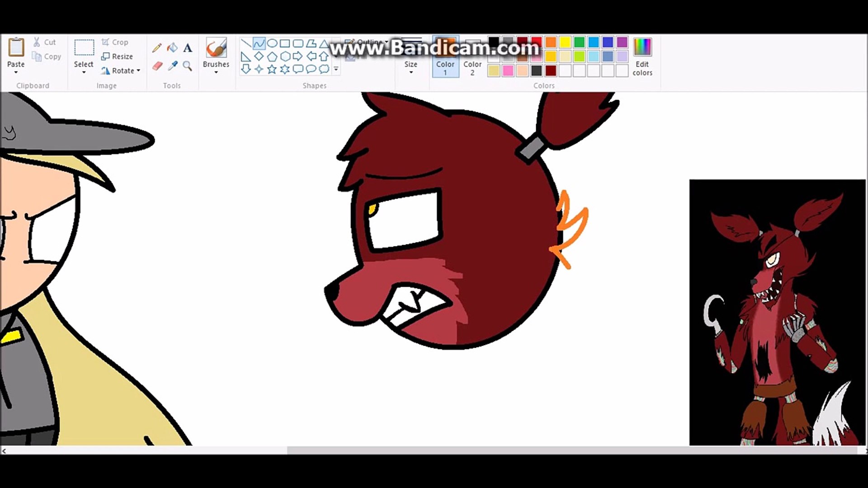868x488 pixels.
Task: Select the Fill with color bucket tool
Action: tap(172, 47)
